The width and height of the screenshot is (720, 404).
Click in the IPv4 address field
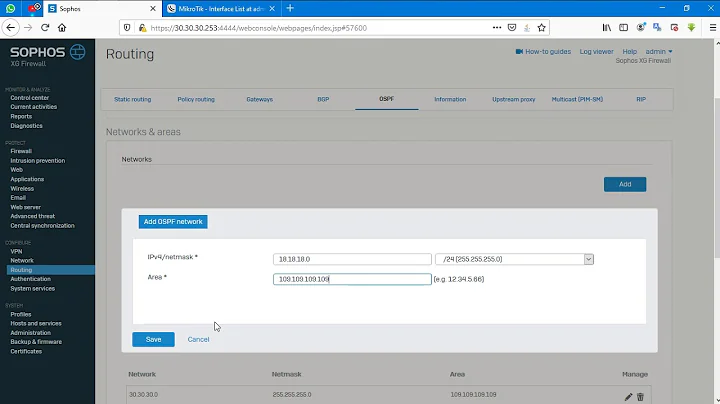point(352,259)
